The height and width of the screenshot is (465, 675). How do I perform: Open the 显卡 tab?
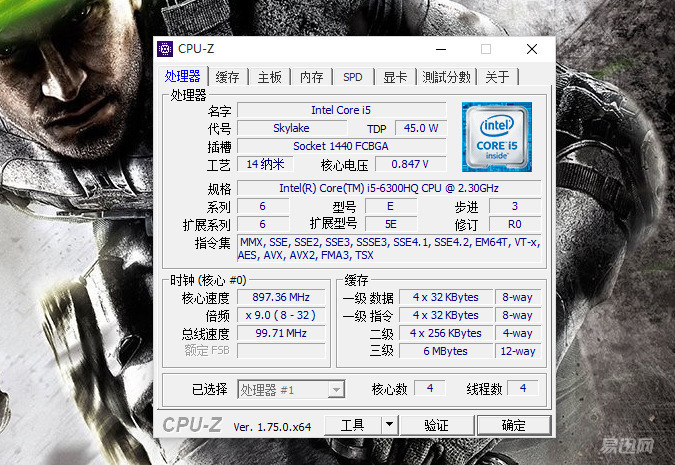(395, 77)
